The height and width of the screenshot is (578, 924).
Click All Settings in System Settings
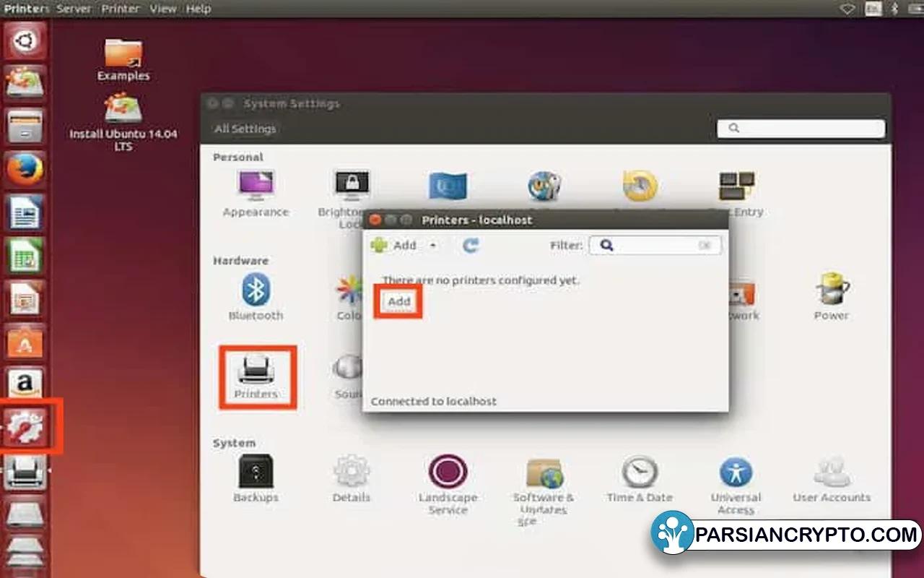(x=245, y=129)
